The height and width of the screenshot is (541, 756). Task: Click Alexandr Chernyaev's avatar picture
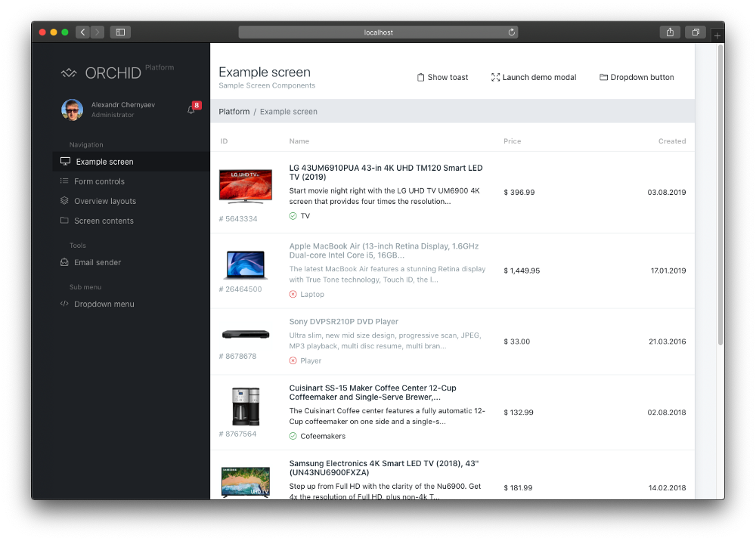point(73,110)
